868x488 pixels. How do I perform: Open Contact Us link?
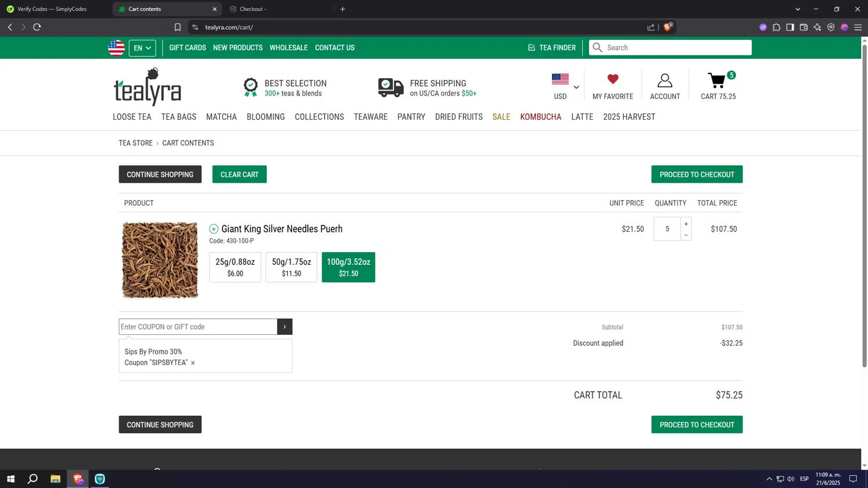click(x=334, y=48)
